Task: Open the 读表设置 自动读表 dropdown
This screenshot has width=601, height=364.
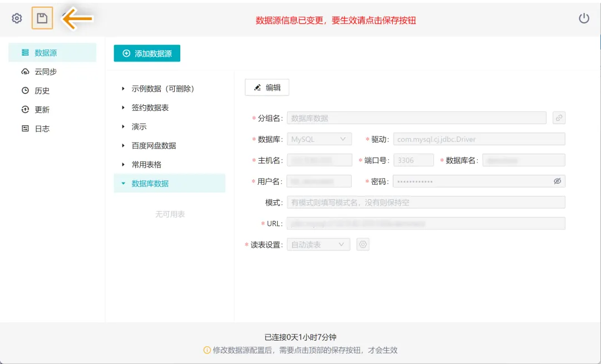Action: [318, 244]
